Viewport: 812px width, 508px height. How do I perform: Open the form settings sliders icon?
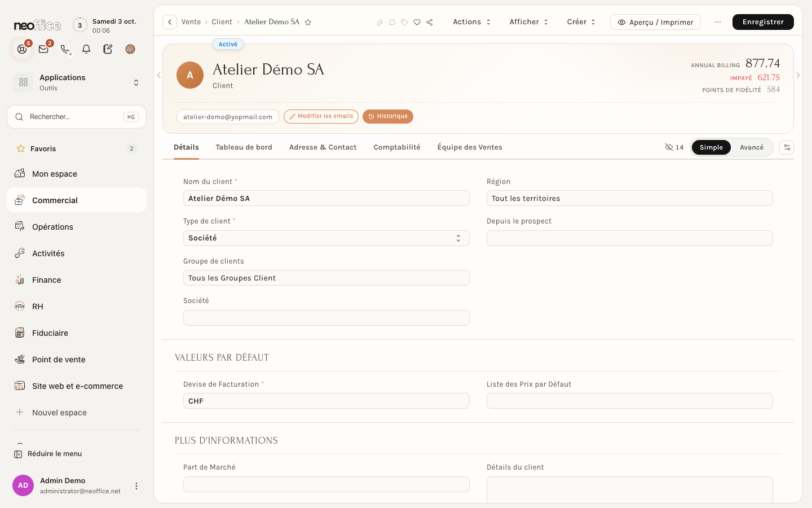click(787, 147)
